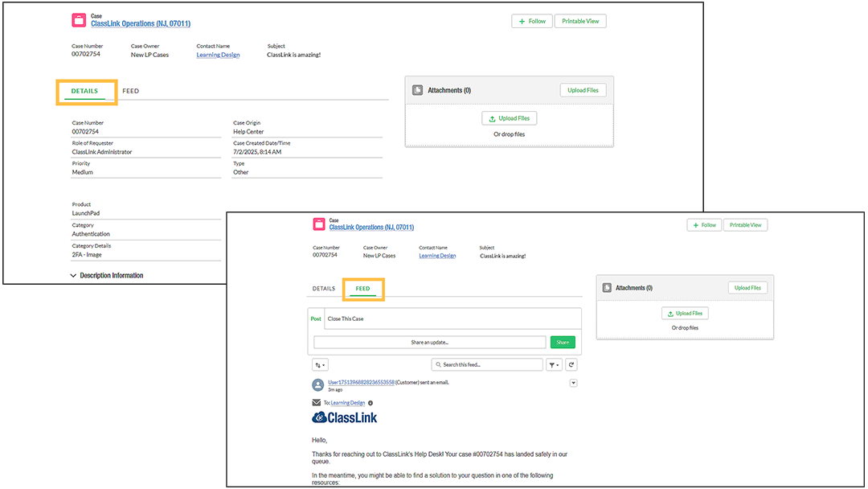Click Case Created Date/Time value 7/2/2025, 8:14 AM

(257, 152)
